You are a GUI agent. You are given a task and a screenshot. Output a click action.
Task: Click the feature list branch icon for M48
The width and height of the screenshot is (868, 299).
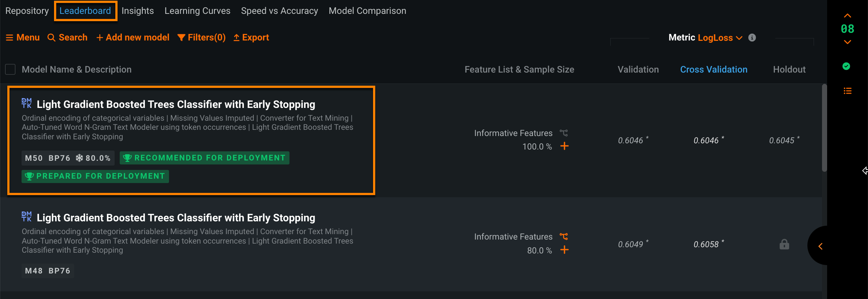point(564,237)
